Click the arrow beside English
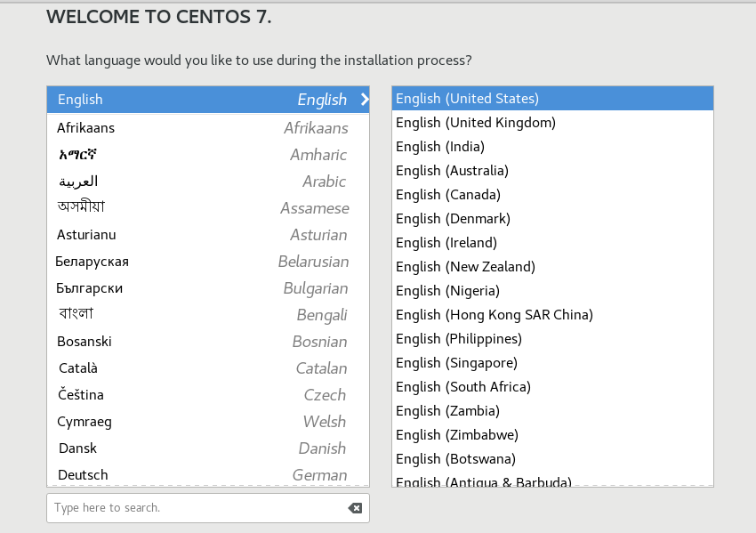Viewport: 756px width, 533px height. (x=364, y=100)
